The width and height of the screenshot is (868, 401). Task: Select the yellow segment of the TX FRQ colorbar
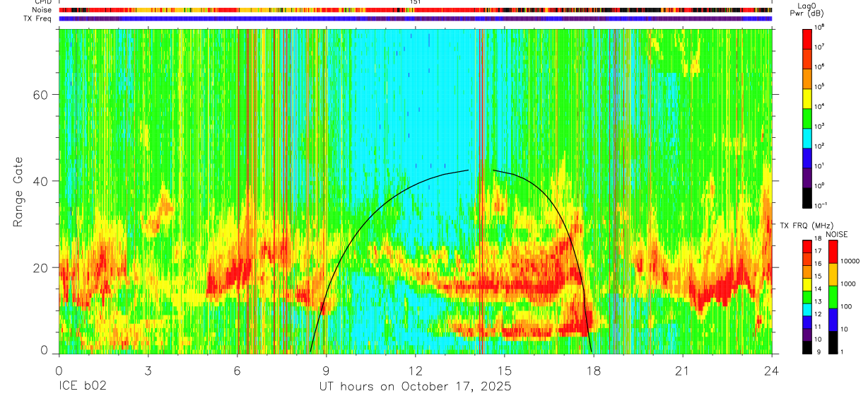807,284
